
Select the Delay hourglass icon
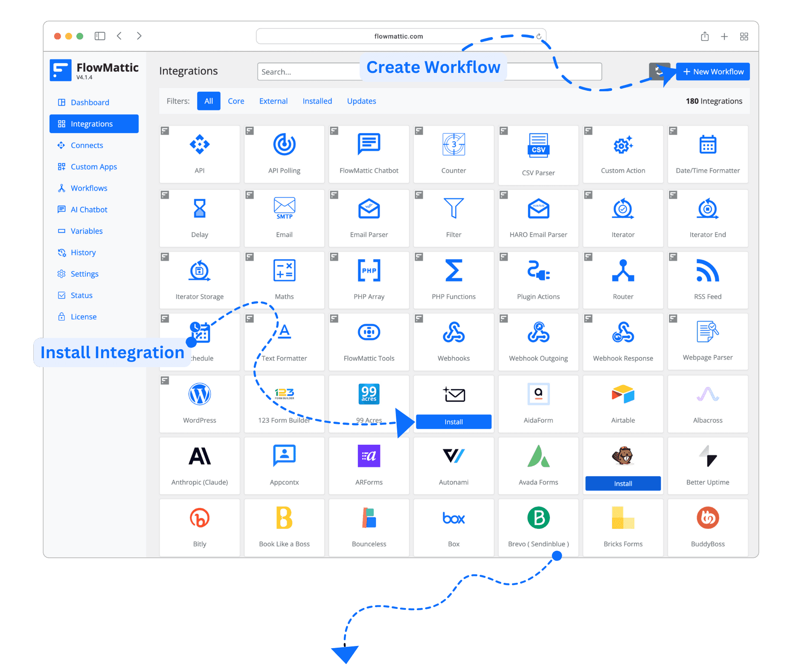200,209
